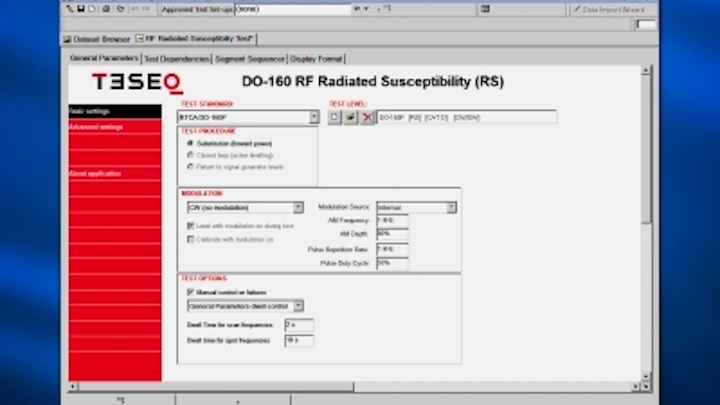720x405 pixels.
Task: Click the Test Level text field
Action: (x=467, y=118)
